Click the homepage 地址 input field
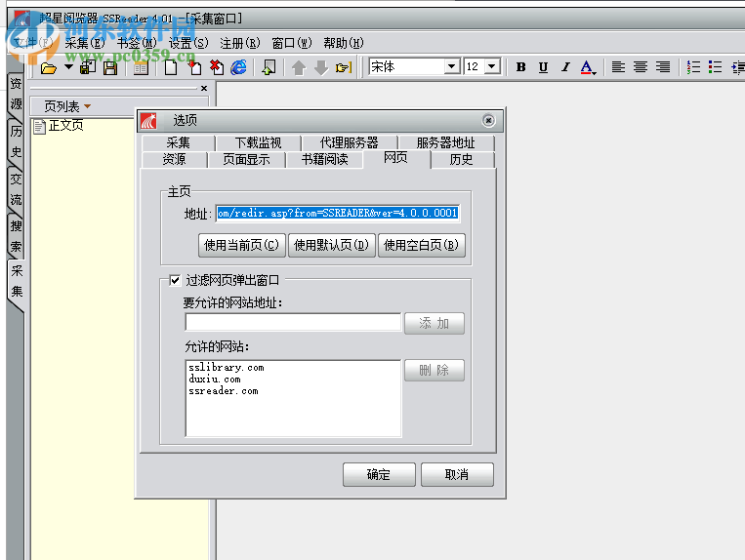745x560 pixels. (337, 214)
